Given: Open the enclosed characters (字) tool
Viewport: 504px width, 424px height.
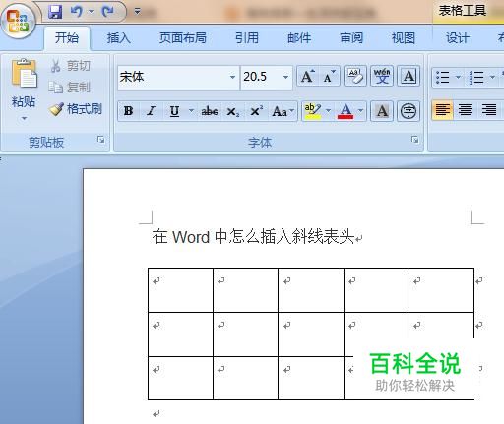Looking at the screenshot, I should pyautogui.click(x=409, y=111).
